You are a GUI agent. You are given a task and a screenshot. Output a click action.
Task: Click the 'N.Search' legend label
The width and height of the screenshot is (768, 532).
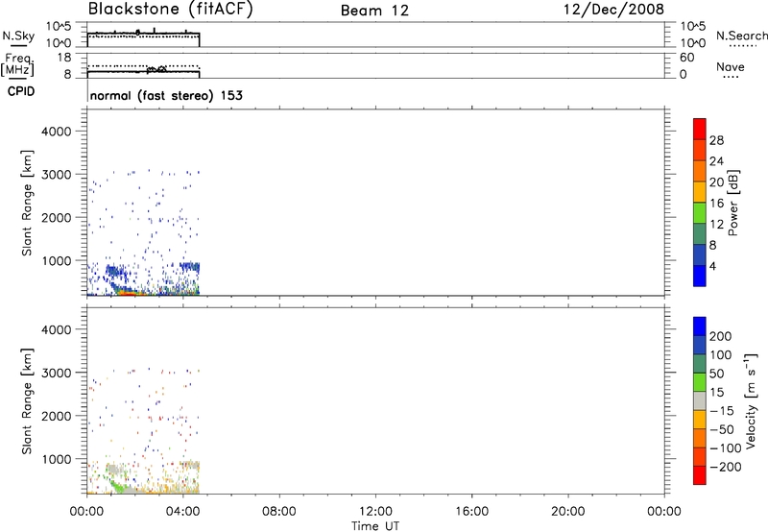[x=741, y=36]
